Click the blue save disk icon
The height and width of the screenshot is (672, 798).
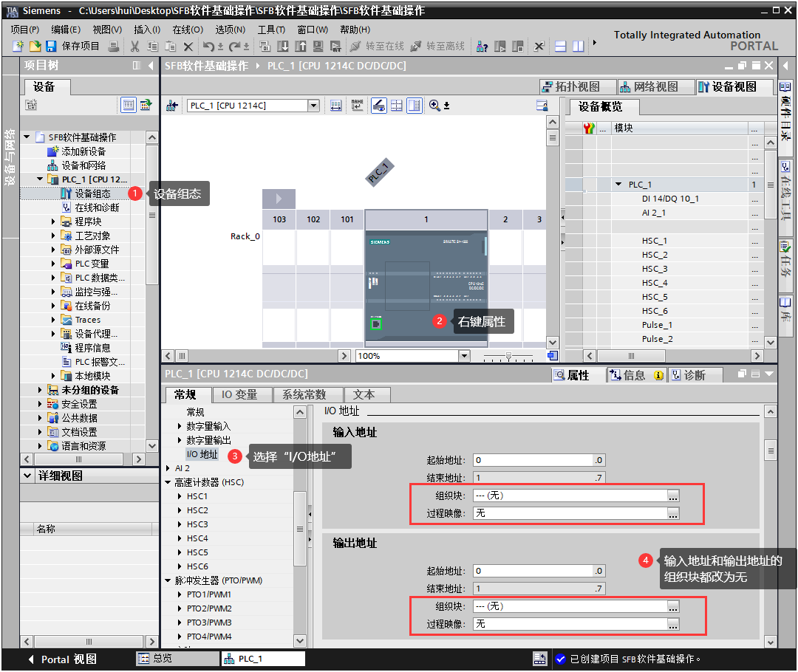(51, 47)
